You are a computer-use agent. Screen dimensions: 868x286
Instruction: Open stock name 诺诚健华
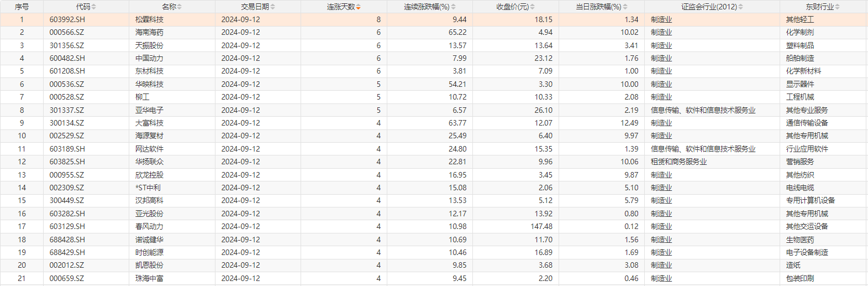click(149, 240)
